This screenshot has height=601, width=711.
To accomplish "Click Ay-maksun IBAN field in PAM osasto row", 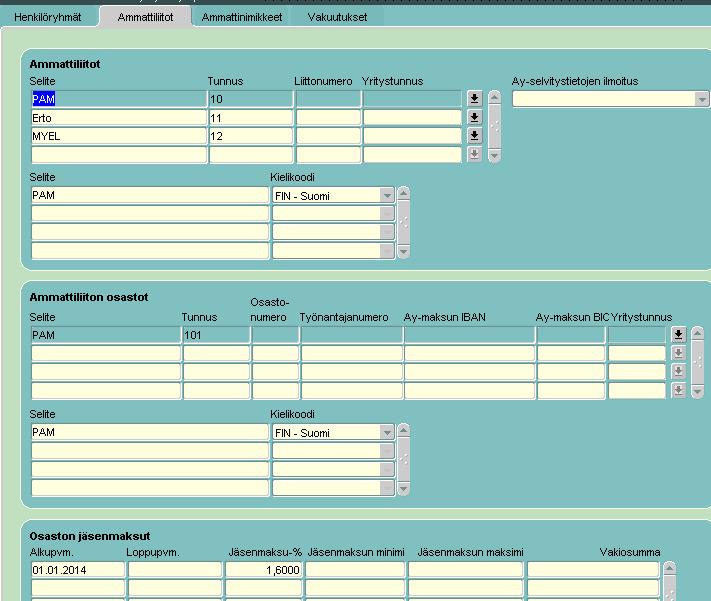I will pos(469,335).
